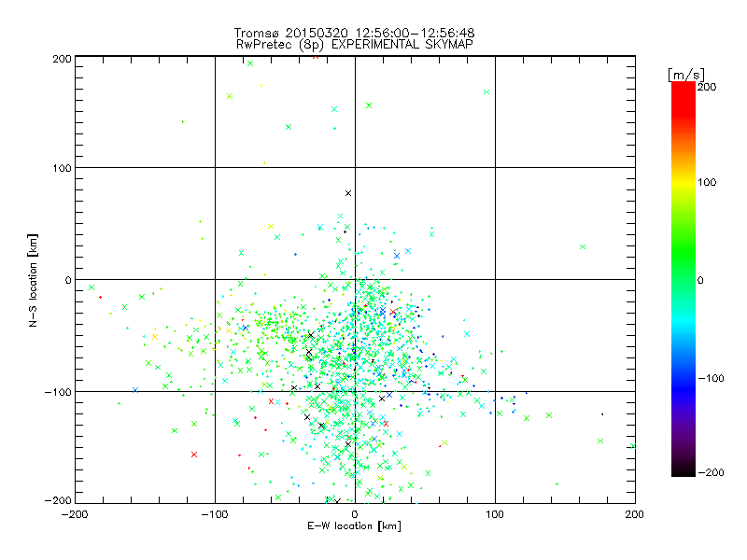Click the lone green X marker at far right near 30 km north
The width and height of the screenshot is (747, 560).
582,246
